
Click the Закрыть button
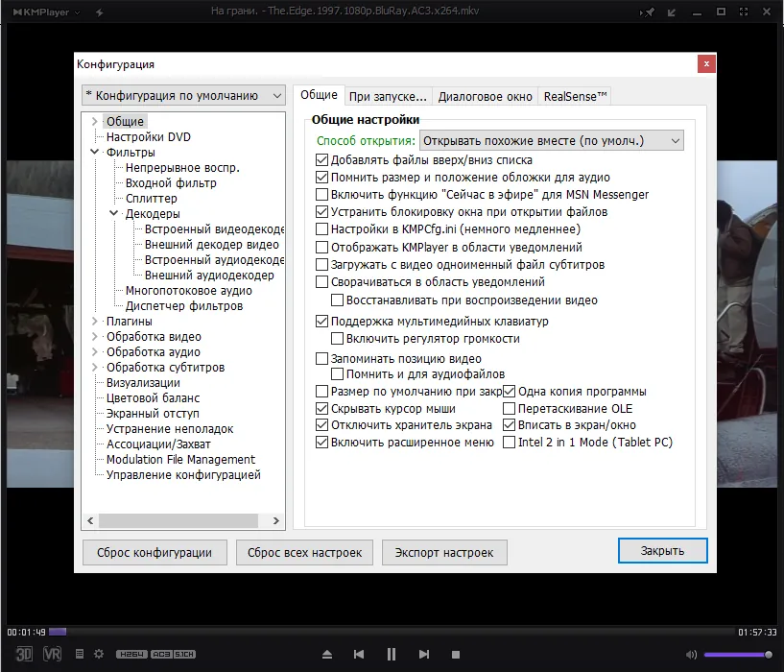click(x=662, y=550)
